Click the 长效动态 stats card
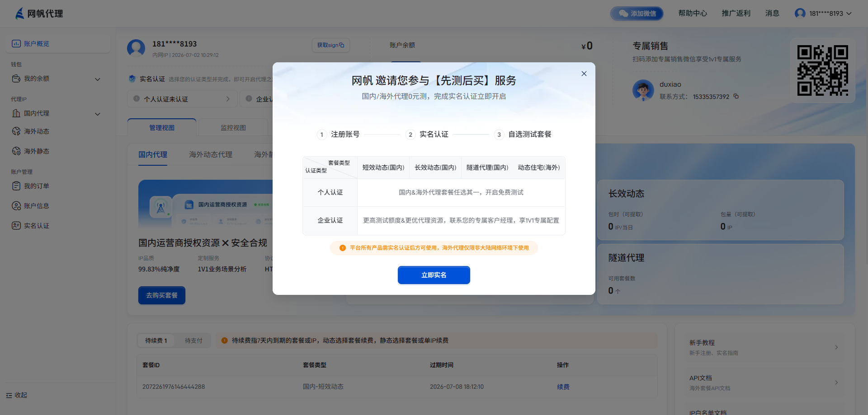The height and width of the screenshot is (415, 868). click(721, 210)
